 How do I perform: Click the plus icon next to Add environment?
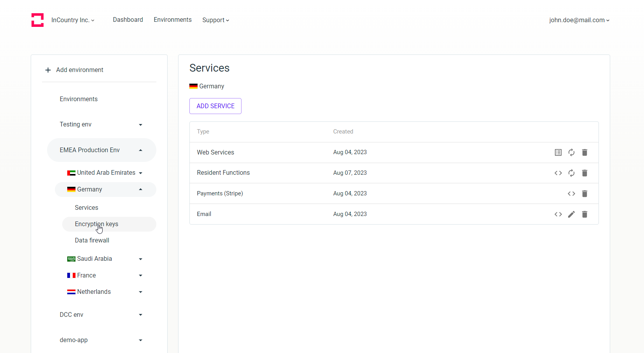47,70
